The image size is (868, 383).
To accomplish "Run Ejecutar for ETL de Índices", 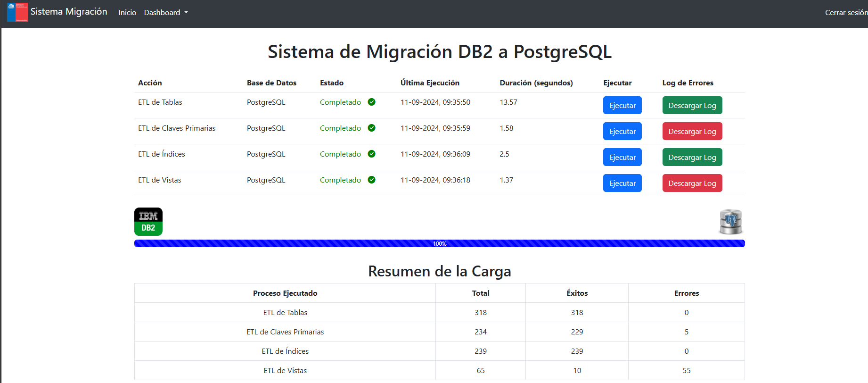I will pyautogui.click(x=622, y=157).
